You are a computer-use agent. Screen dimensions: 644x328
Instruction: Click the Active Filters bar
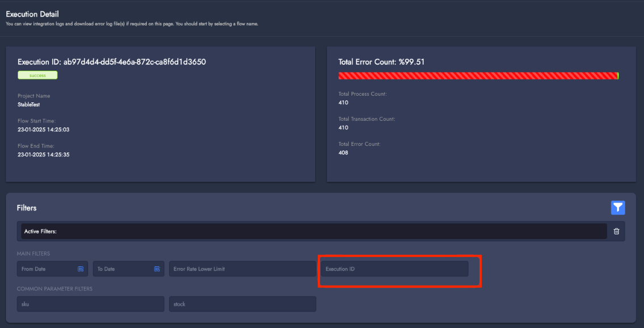point(313,232)
